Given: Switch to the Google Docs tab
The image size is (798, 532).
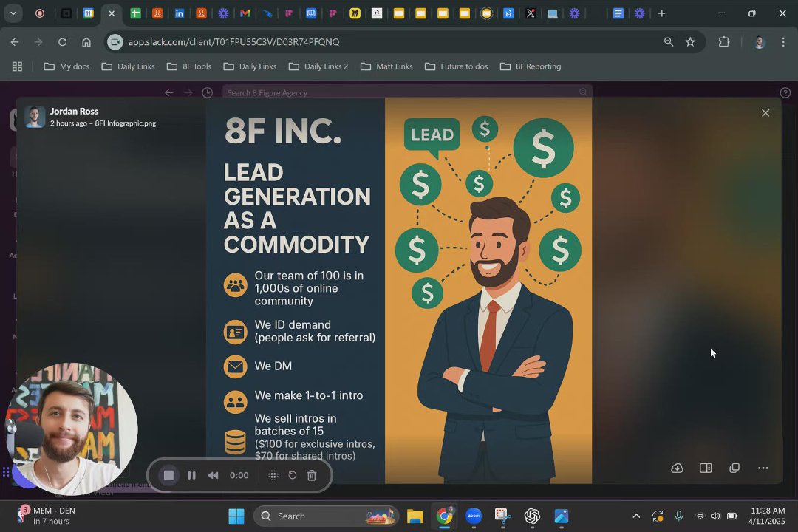Looking at the screenshot, I should [x=618, y=14].
